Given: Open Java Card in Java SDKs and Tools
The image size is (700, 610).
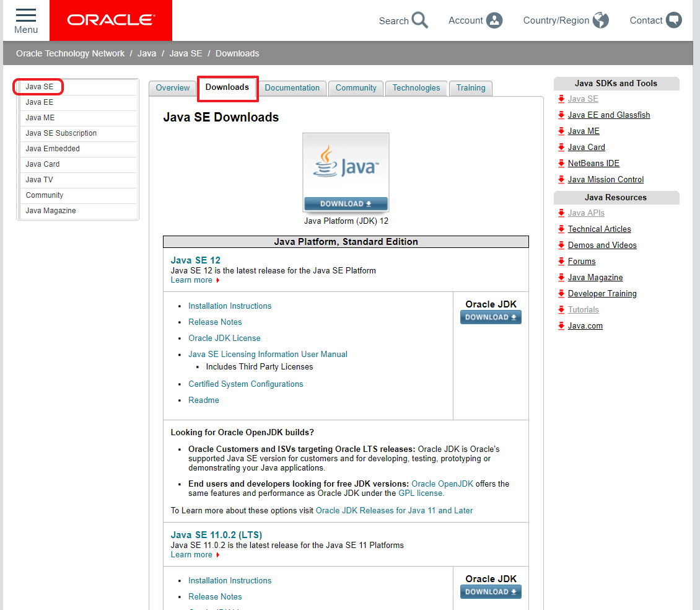Looking at the screenshot, I should coord(586,148).
